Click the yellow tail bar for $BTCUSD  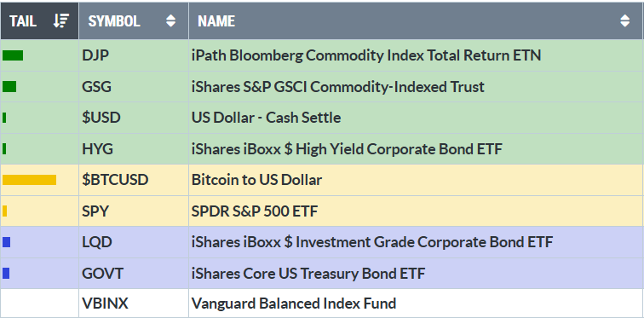click(29, 180)
